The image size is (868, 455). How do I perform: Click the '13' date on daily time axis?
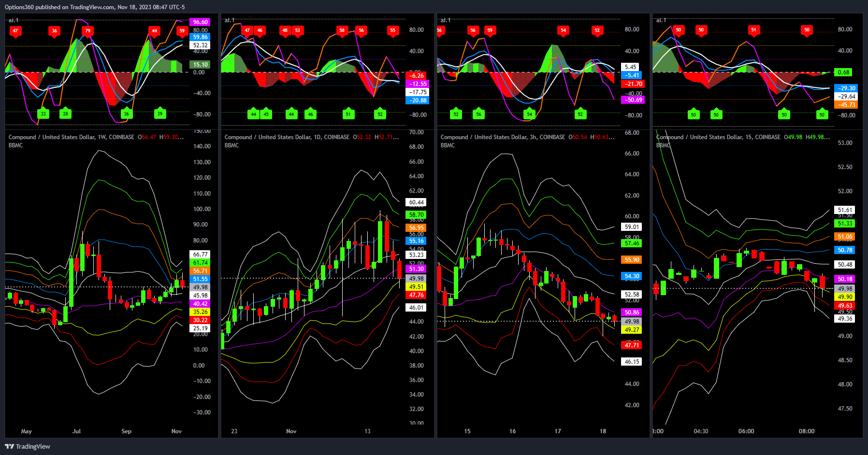[x=367, y=431]
